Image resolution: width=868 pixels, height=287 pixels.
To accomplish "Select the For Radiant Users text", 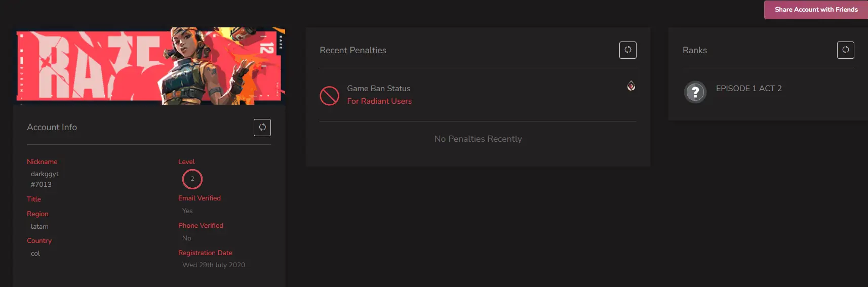I will 379,101.
